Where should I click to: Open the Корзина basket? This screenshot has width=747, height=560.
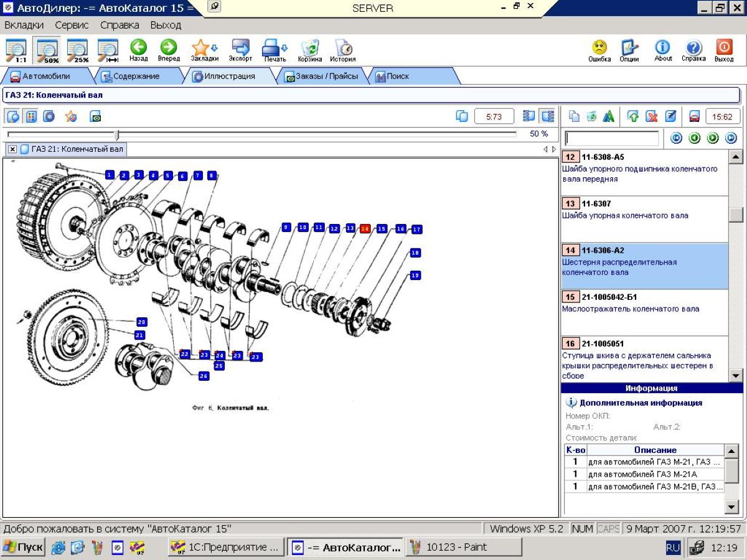(x=309, y=51)
